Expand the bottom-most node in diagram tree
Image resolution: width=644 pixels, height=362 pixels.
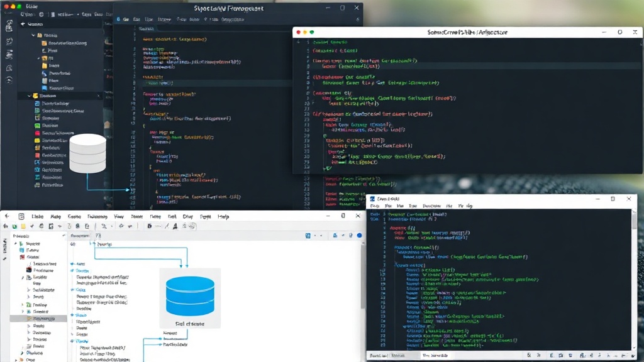coord(16,359)
